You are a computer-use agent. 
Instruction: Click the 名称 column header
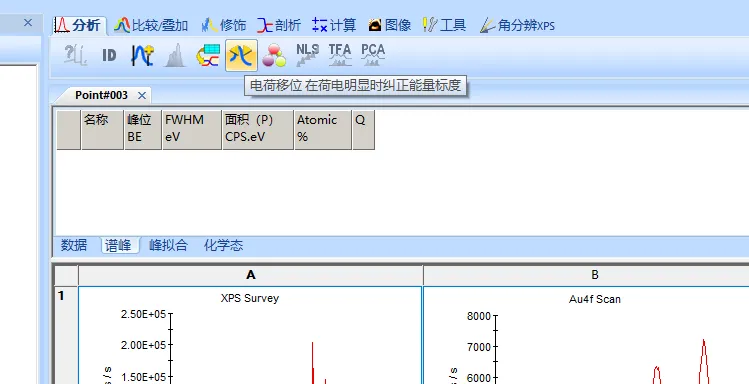point(102,130)
